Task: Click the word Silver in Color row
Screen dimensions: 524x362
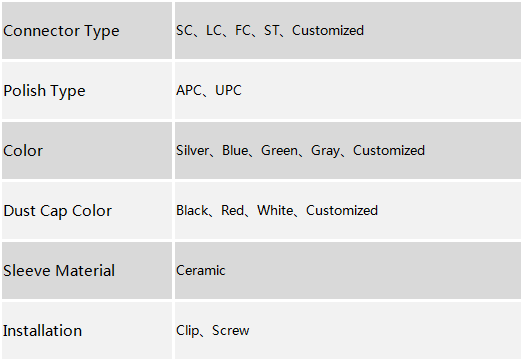Action: click(192, 150)
